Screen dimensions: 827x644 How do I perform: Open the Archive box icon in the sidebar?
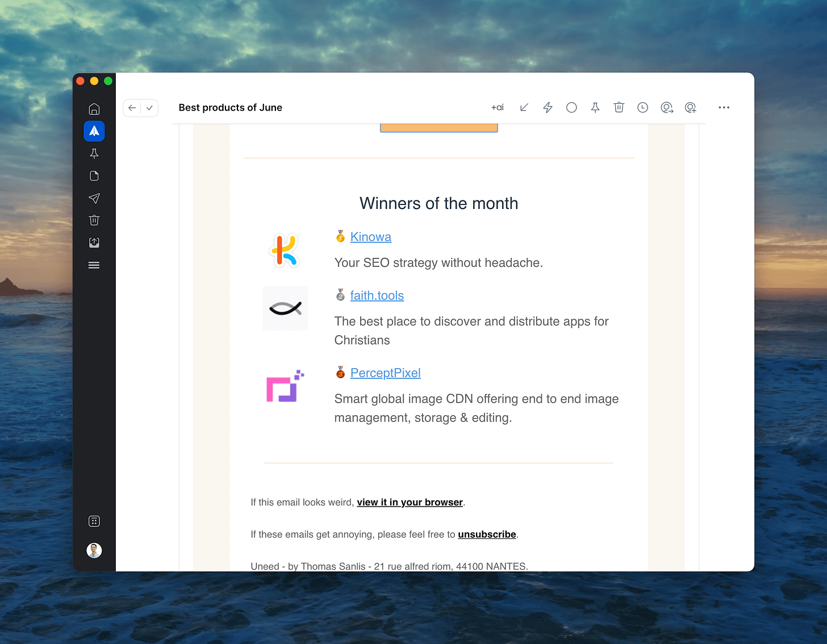tap(94, 242)
